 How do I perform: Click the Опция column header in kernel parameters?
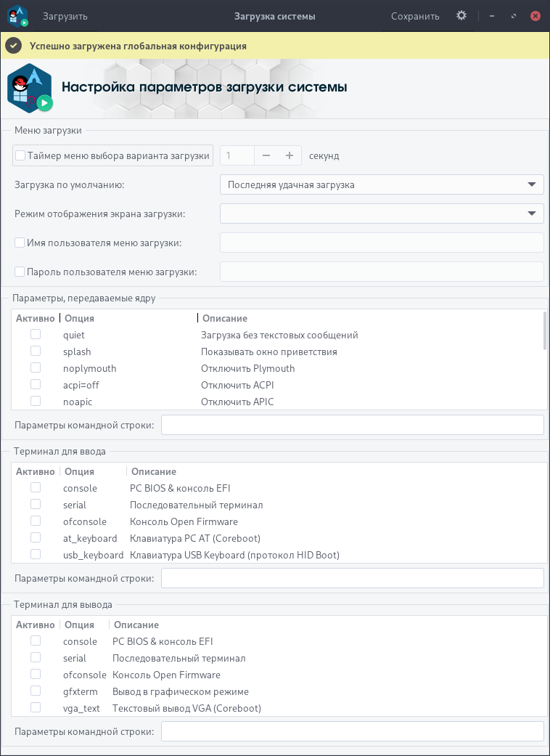(x=80, y=318)
